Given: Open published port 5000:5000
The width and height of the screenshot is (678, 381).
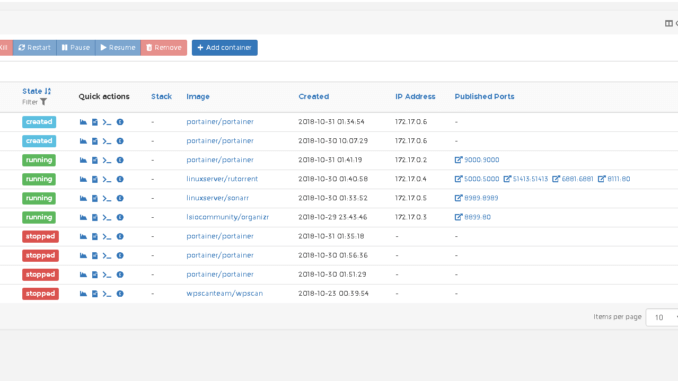Looking at the screenshot, I should click(x=477, y=179).
